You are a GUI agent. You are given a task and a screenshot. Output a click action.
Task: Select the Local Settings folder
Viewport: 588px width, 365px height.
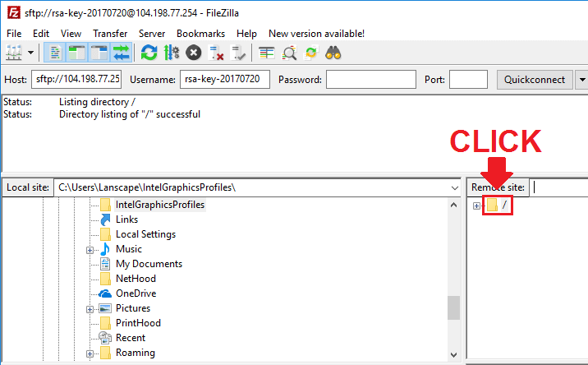146,234
